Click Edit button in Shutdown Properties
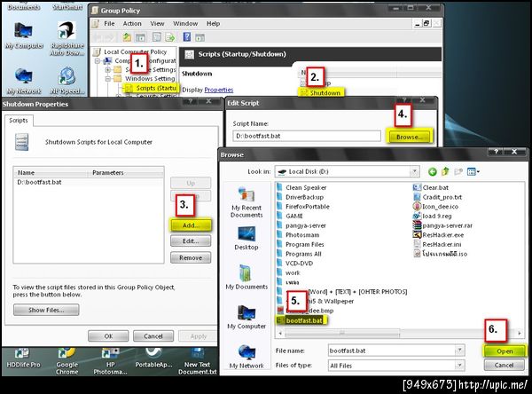This screenshot has width=532, height=394. click(191, 241)
